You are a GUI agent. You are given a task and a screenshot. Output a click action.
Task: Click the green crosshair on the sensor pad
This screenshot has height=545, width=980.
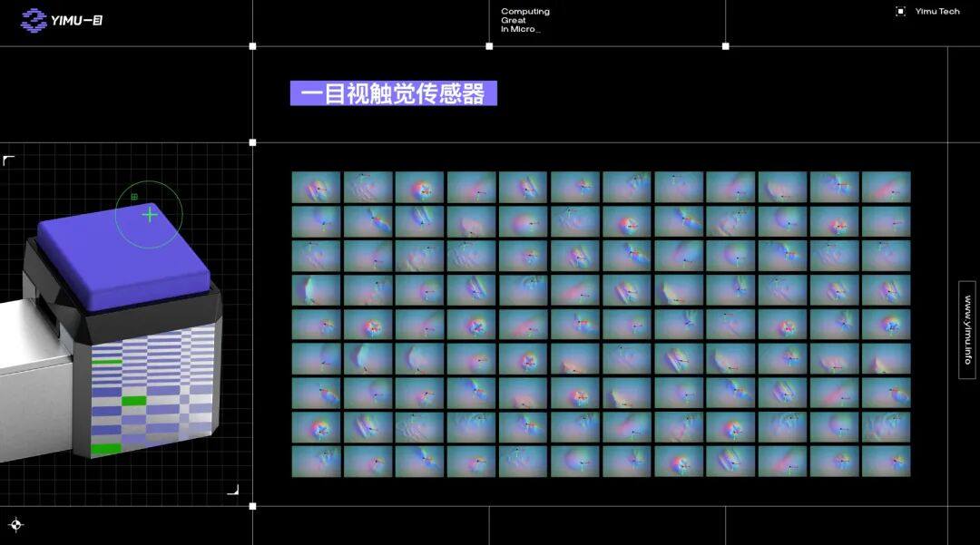(150, 215)
